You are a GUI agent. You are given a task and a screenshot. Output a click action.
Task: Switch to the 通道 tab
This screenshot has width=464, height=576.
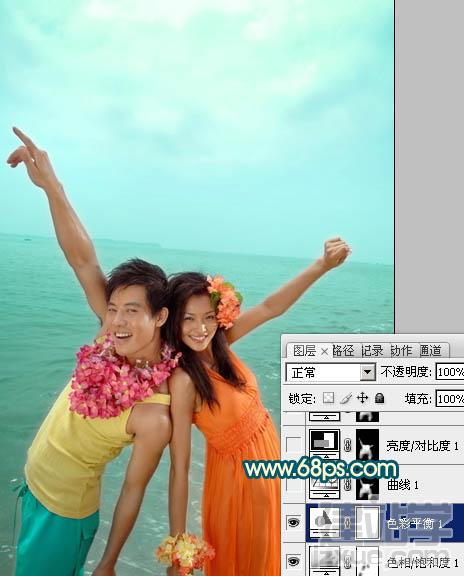(430, 350)
